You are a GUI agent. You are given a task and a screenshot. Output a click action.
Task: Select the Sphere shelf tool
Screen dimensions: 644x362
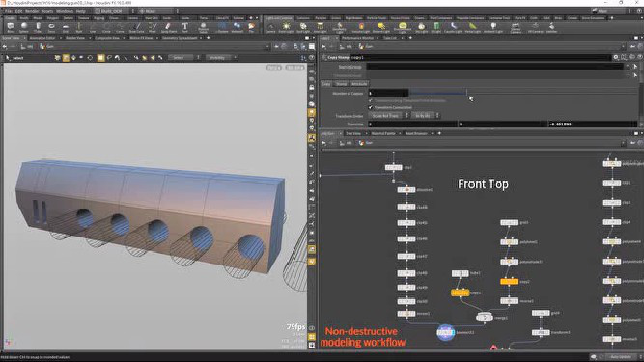24,27
